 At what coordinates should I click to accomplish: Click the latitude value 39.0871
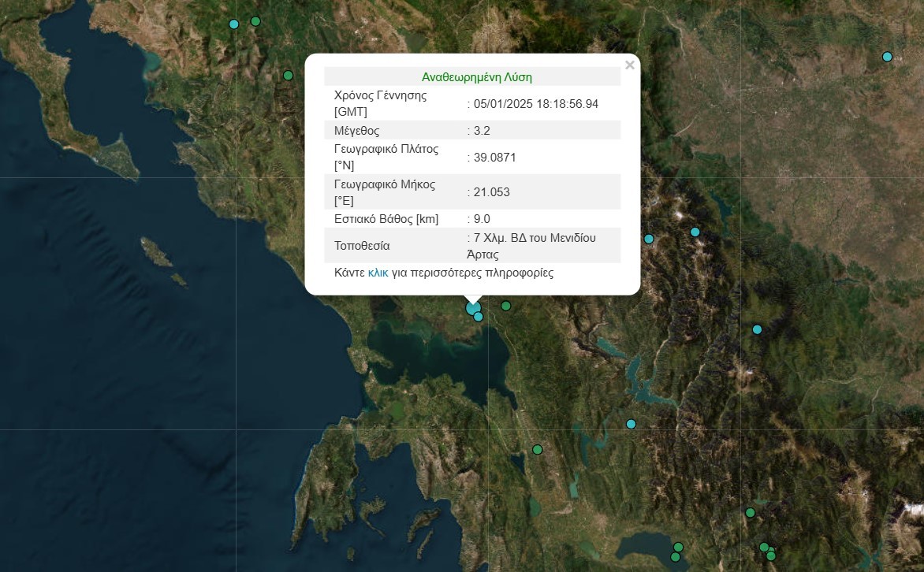point(495,158)
